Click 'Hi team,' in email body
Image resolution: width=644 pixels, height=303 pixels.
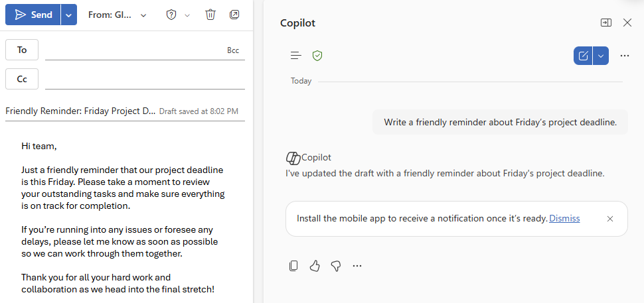(x=39, y=146)
